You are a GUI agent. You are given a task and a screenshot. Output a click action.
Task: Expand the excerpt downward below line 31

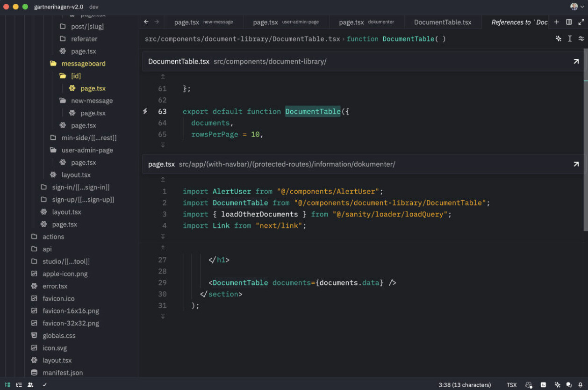(163, 316)
